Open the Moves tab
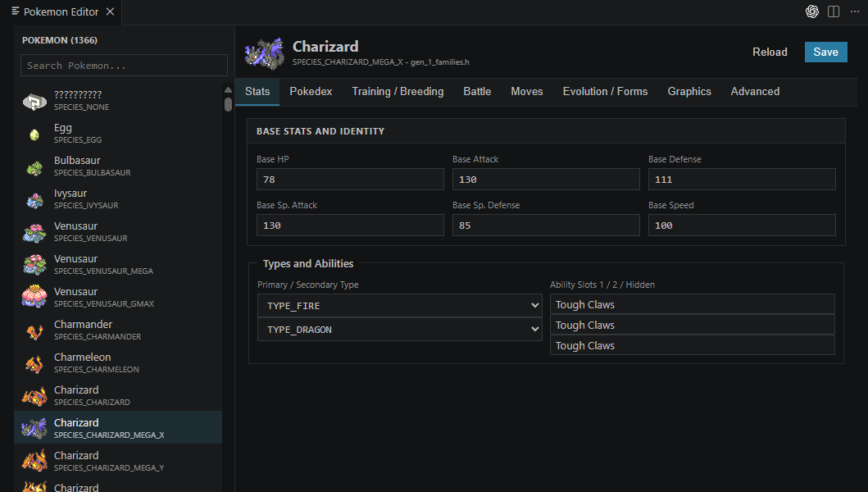This screenshot has height=492, width=868. 526,91
